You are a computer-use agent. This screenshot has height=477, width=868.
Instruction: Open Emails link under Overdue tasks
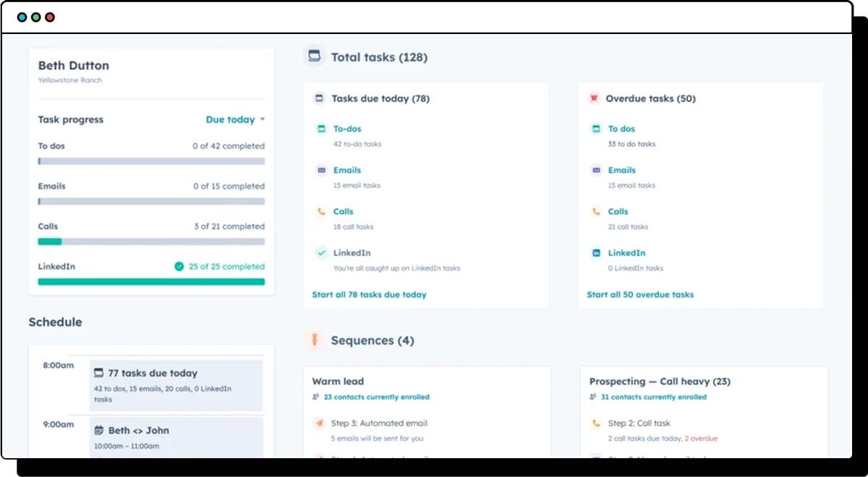[x=621, y=170]
